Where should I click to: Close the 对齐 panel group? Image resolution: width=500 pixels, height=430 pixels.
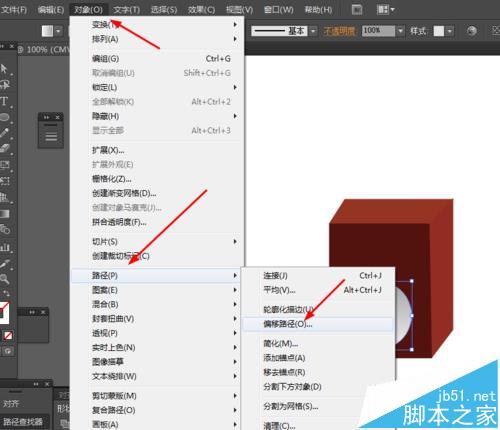pos(47,384)
